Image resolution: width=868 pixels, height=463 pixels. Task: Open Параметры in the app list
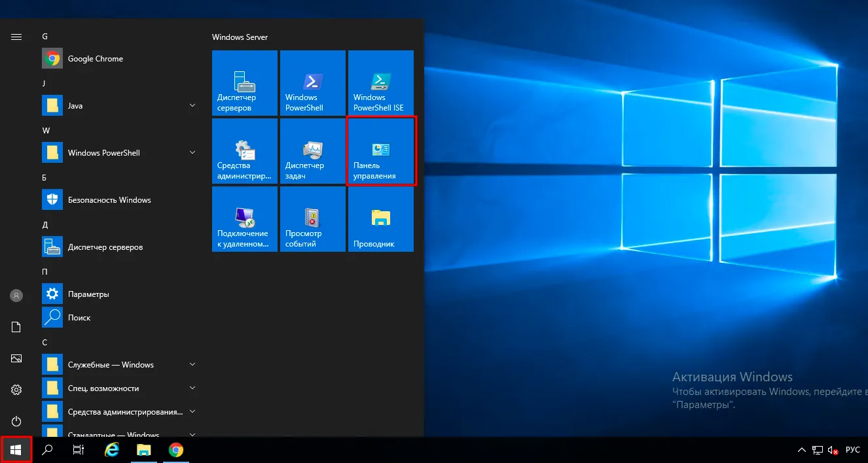coord(120,294)
